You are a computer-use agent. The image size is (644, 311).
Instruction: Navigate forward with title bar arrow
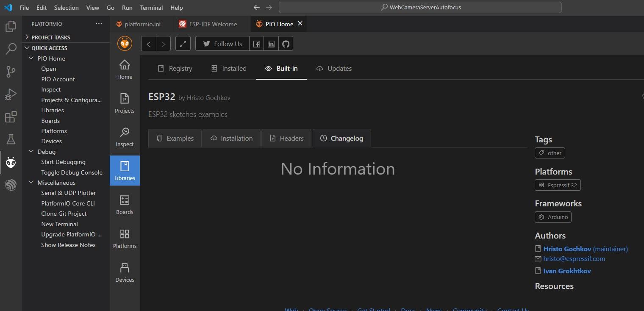tap(269, 7)
